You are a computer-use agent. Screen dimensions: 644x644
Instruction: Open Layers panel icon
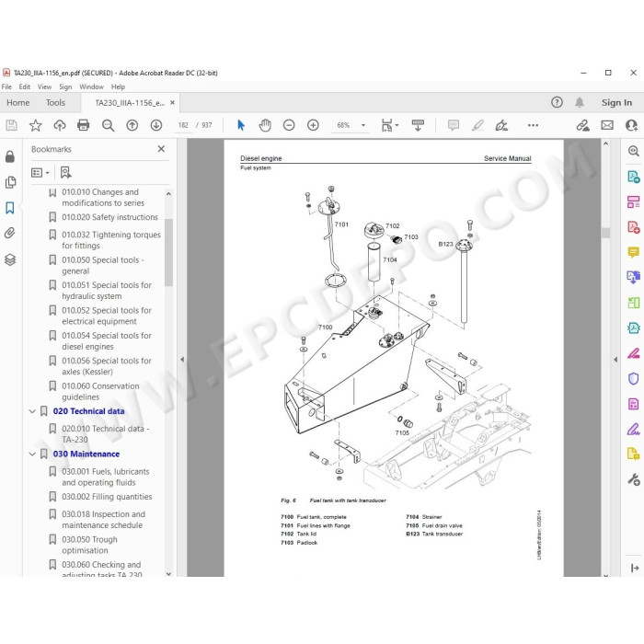point(10,259)
